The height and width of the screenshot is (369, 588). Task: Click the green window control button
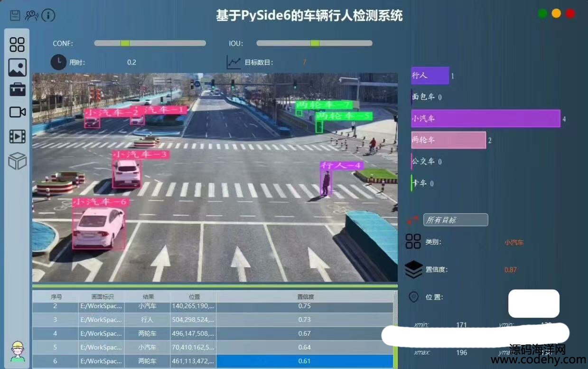[542, 14]
